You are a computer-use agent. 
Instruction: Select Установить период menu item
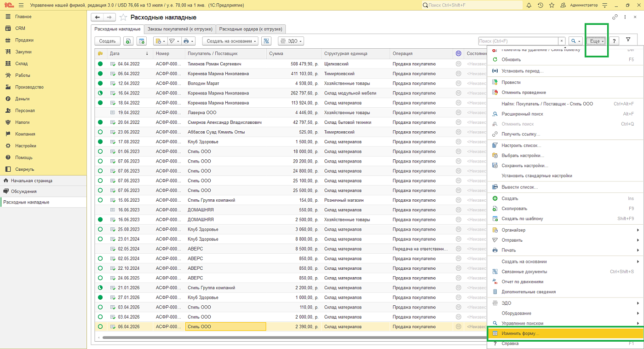point(565,71)
